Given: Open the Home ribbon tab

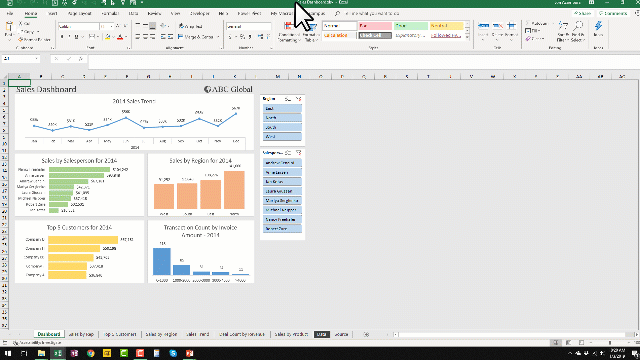Looking at the screenshot, I should click(x=31, y=13).
